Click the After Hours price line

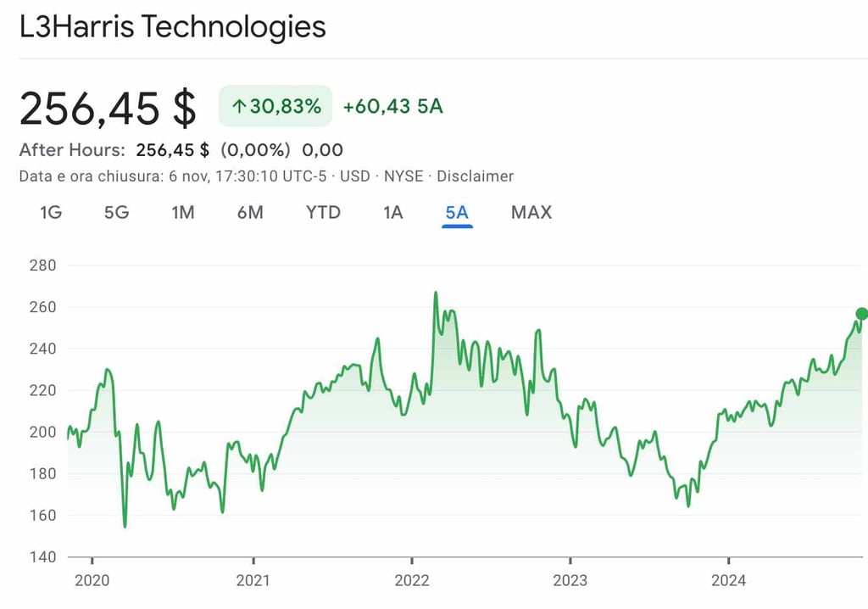point(181,150)
